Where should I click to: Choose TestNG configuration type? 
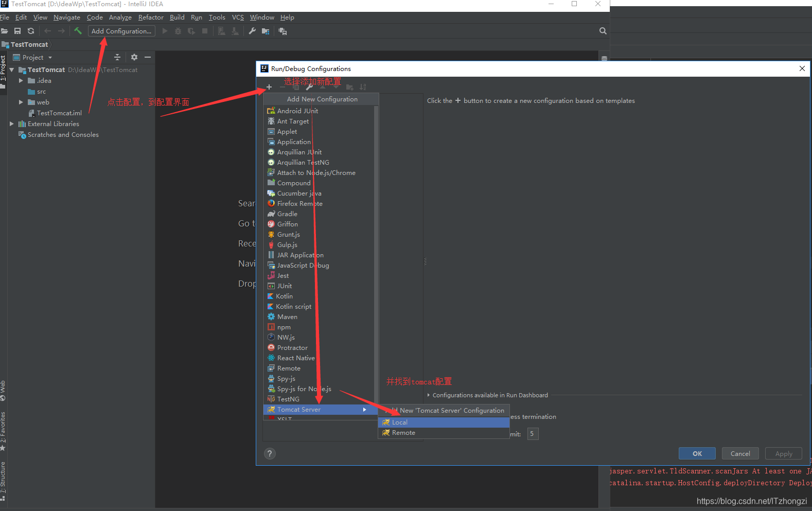[x=319, y=399]
